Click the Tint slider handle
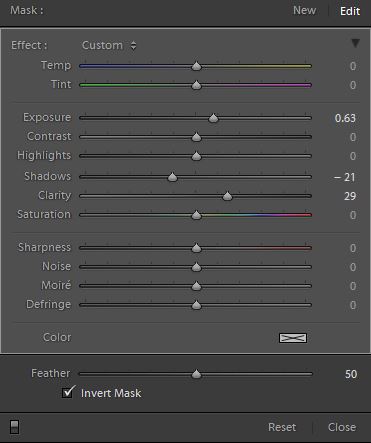Viewport: 371px width, 443px height. [x=196, y=85]
